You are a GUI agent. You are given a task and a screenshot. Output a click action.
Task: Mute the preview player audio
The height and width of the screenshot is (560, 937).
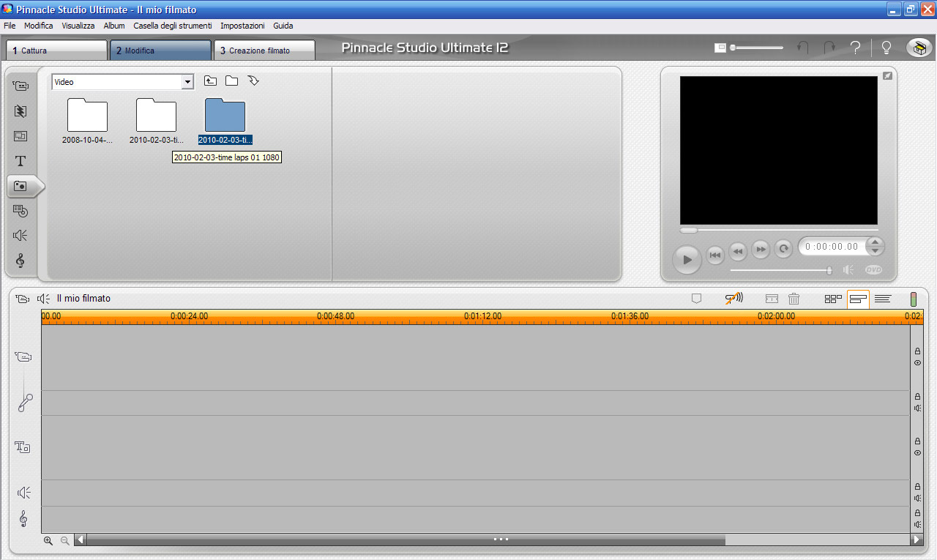(849, 269)
